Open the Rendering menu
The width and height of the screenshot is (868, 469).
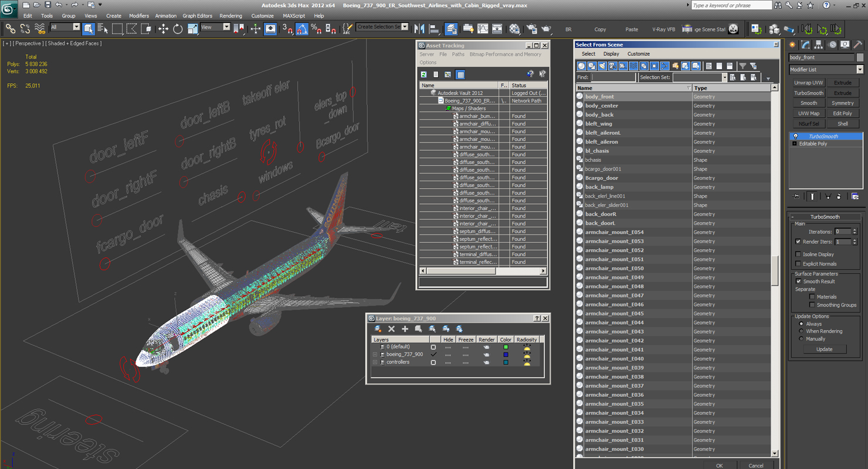pos(230,16)
